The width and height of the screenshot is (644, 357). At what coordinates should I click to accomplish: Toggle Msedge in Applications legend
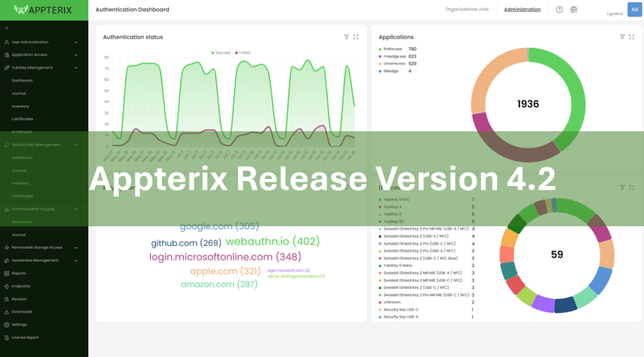coord(389,71)
